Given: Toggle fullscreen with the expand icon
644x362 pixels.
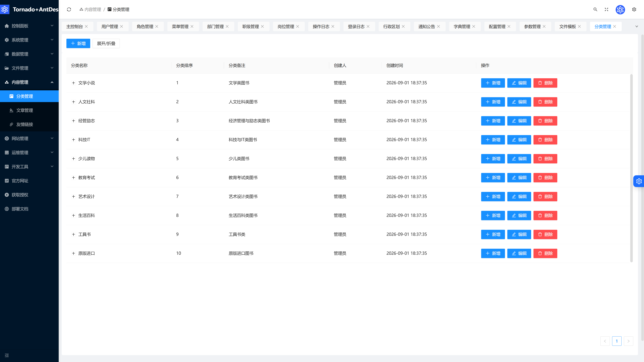Looking at the screenshot, I should coord(606,10).
